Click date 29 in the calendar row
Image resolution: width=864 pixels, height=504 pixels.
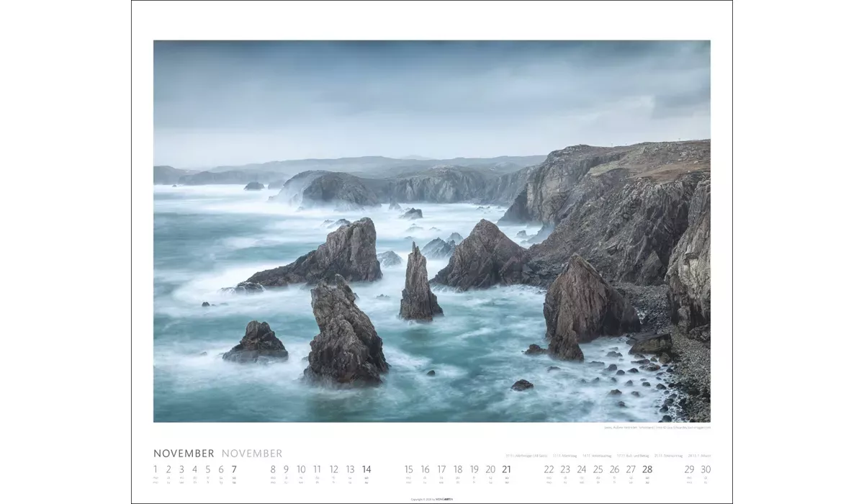[689, 469]
